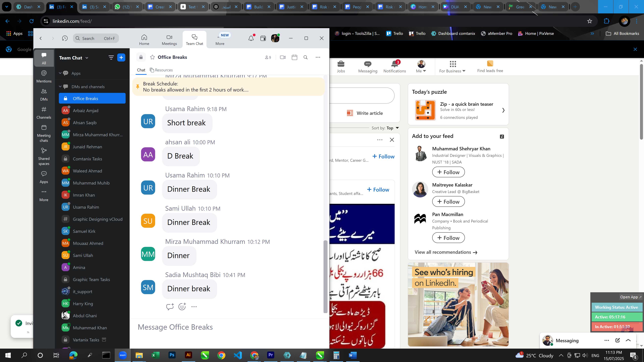Open Meeting chats in the Zoom sidebar
The image size is (644, 362).
[44, 133]
